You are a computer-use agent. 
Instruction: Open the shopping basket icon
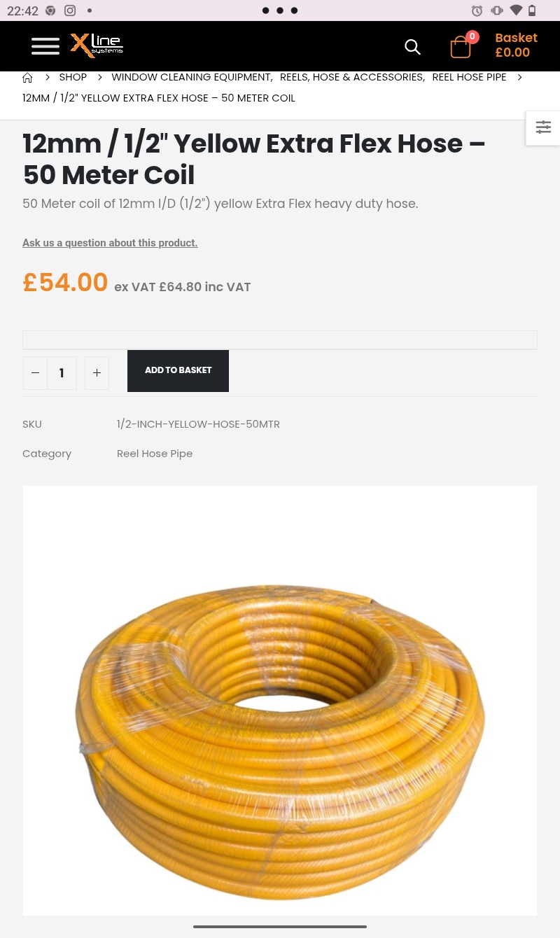461,47
